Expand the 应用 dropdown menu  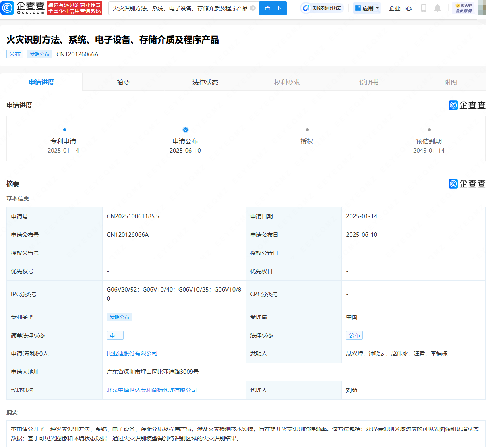pyautogui.click(x=367, y=8)
